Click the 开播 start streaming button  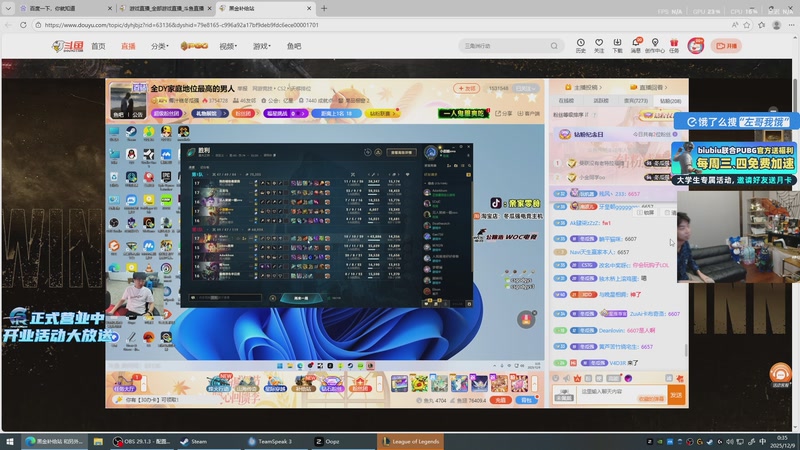(x=727, y=46)
